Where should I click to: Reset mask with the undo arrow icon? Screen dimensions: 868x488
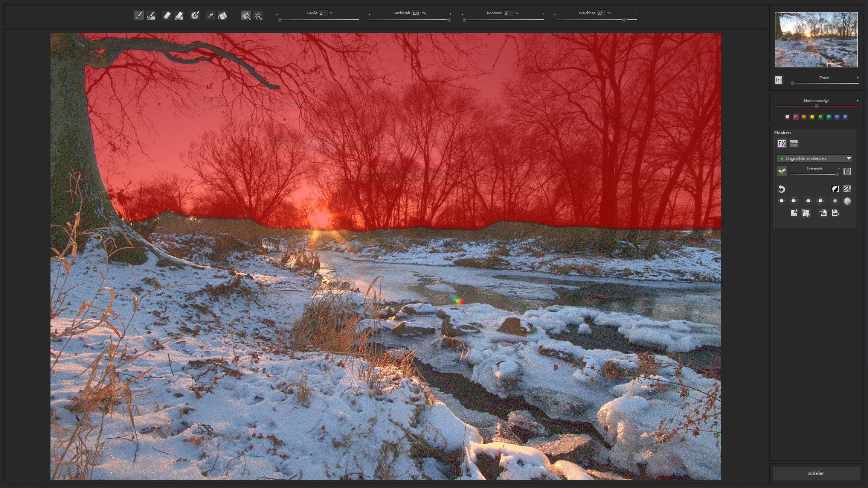(x=781, y=189)
